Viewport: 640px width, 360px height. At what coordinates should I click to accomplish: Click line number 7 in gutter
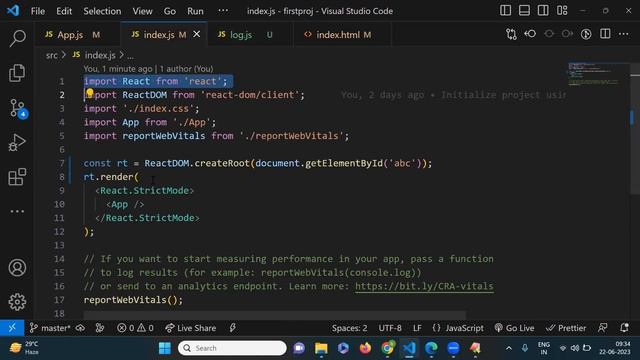(x=62, y=163)
